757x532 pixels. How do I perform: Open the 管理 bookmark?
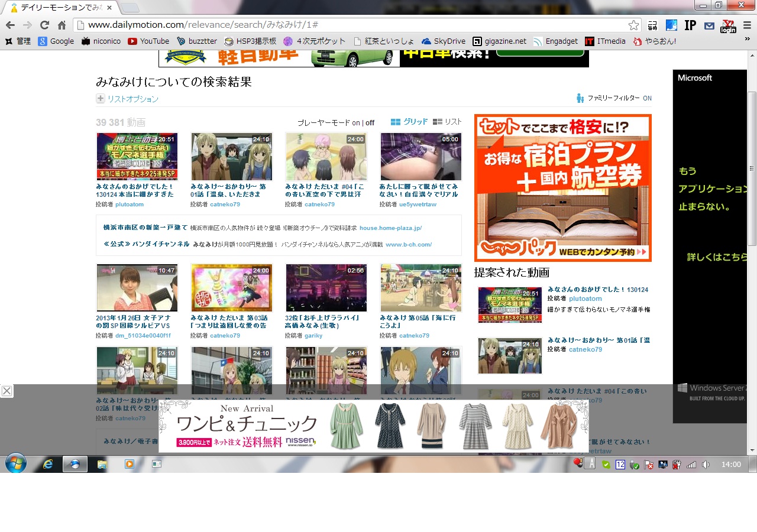pyautogui.click(x=18, y=41)
